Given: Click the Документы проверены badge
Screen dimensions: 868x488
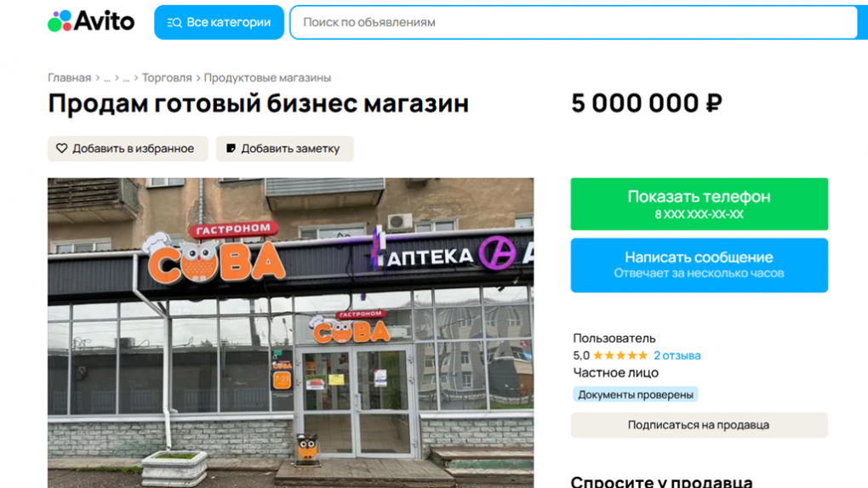Looking at the screenshot, I should (636, 394).
